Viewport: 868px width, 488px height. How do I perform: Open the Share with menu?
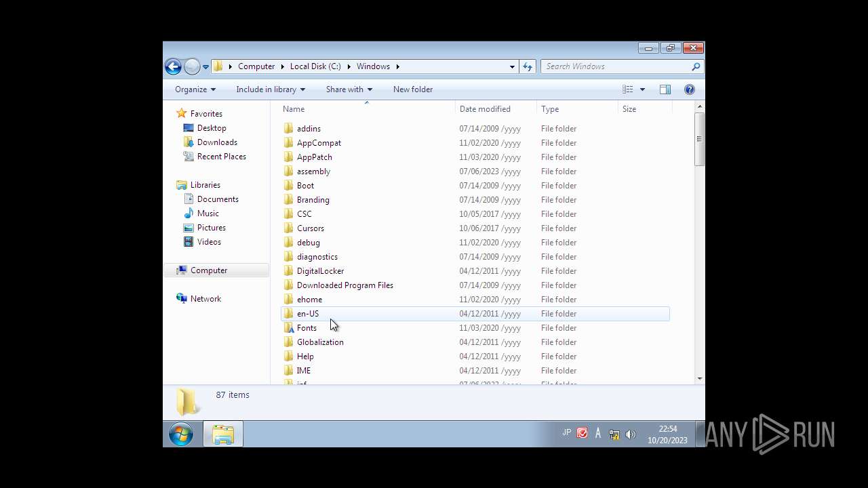pyautogui.click(x=349, y=89)
